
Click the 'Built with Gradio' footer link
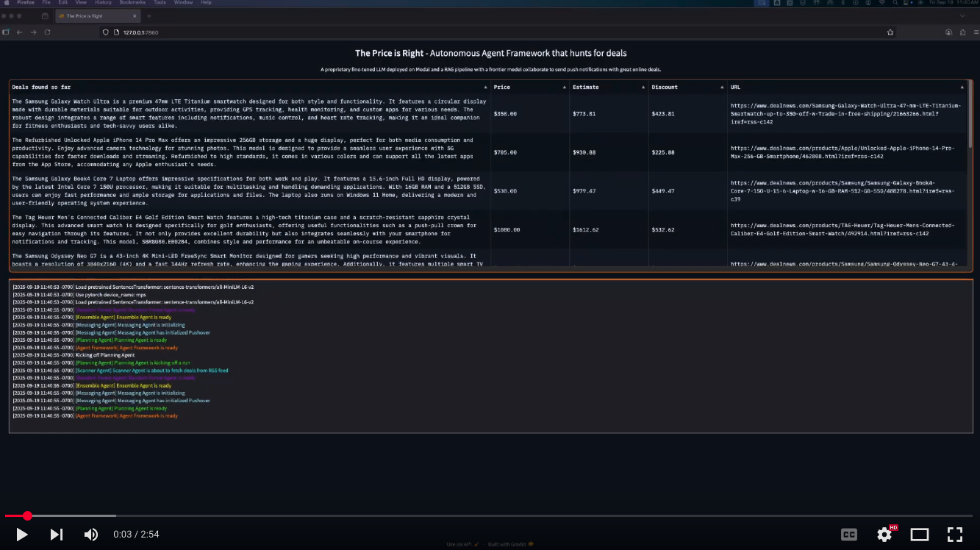click(511, 544)
